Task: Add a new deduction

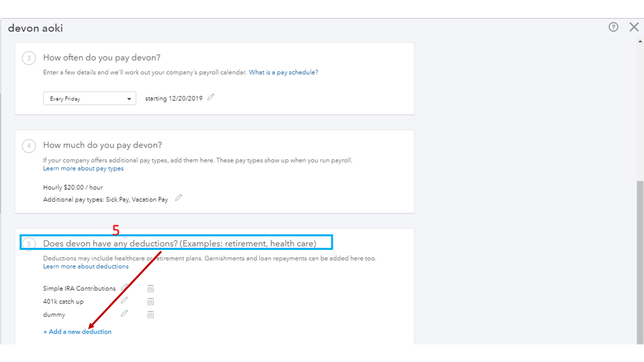Action: 77,332
